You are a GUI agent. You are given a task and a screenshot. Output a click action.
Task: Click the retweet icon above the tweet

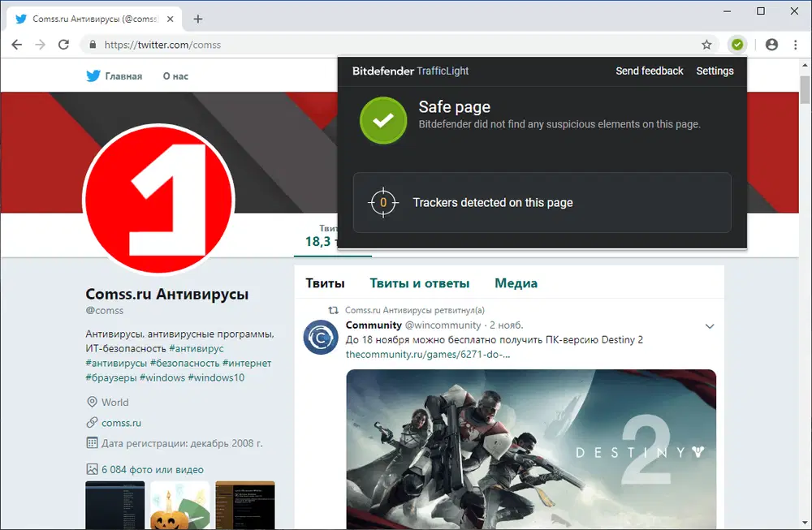pyautogui.click(x=334, y=311)
